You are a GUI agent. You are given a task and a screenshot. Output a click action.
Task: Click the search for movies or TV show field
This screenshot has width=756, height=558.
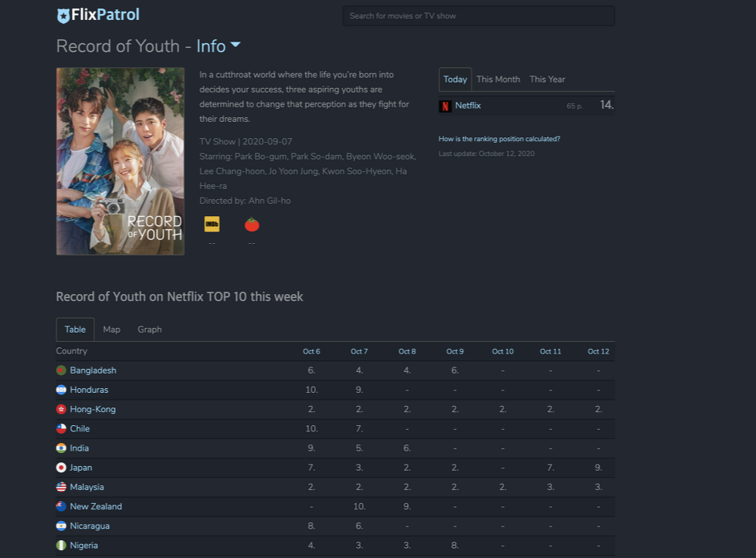tap(479, 16)
